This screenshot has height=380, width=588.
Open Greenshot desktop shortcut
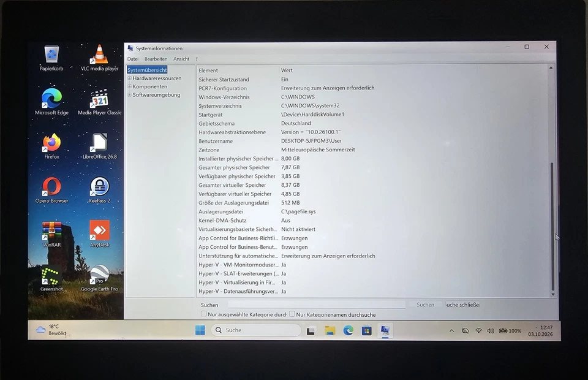coord(51,278)
